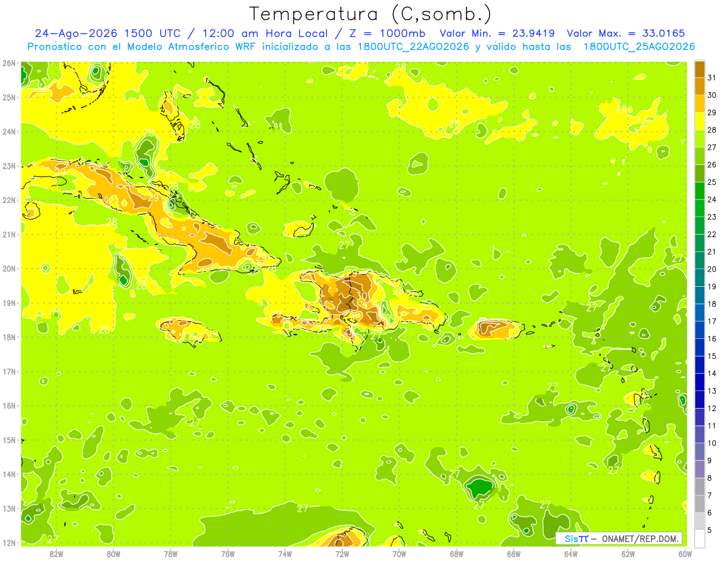Image resolution: width=728 pixels, height=562 pixels.
Task: Click the 'ONAMET/REP.DOM.' credit label
Action: point(640,538)
